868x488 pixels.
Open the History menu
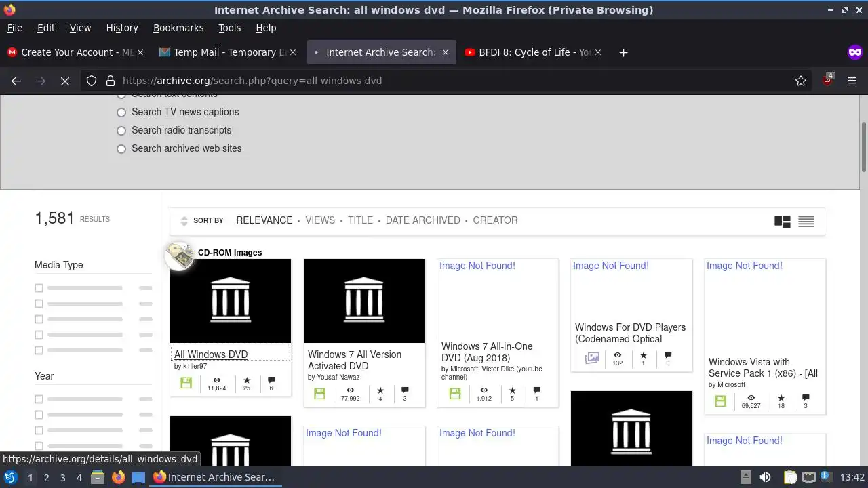coord(122,28)
